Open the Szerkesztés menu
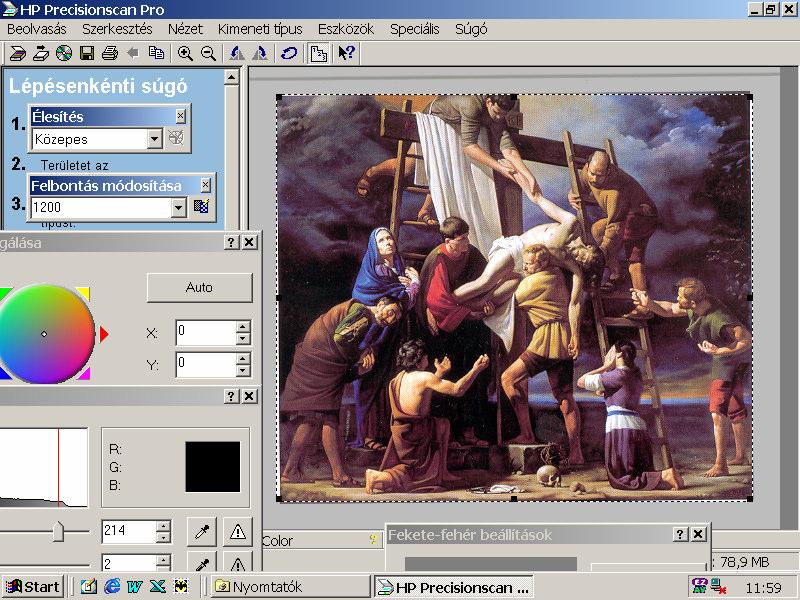800x600 pixels. [117, 29]
